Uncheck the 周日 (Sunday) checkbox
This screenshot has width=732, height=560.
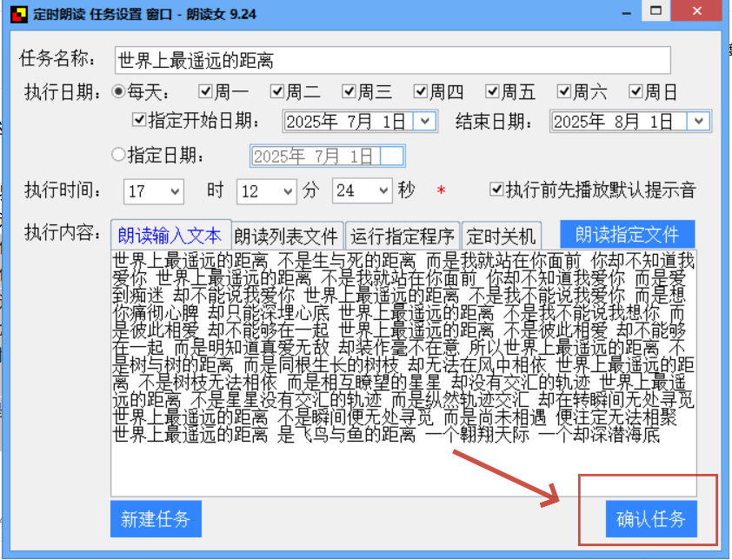(x=636, y=91)
